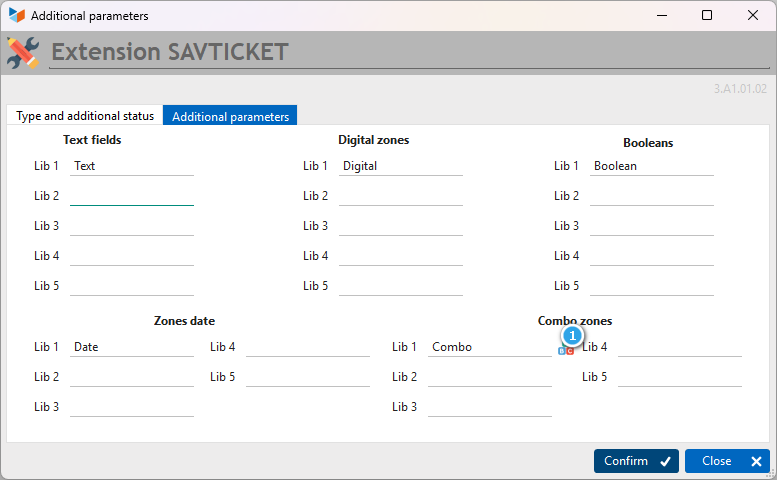Image resolution: width=777 pixels, height=480 pixels.
Task: Click the ABC icon next to Combo field
Action: click(x=566, y=351)
